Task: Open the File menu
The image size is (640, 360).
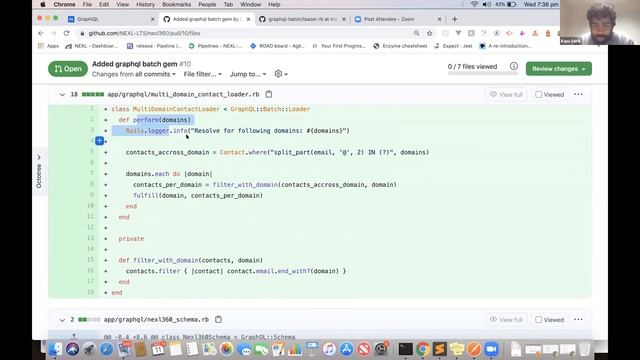Action: (x=87, y=4)
